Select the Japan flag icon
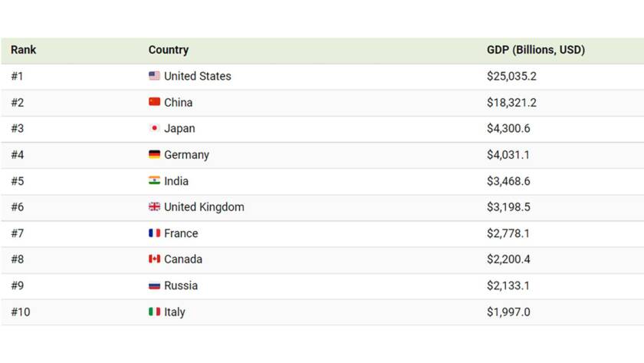This screenshot has height=363, width=644. (x=154, y=128)
